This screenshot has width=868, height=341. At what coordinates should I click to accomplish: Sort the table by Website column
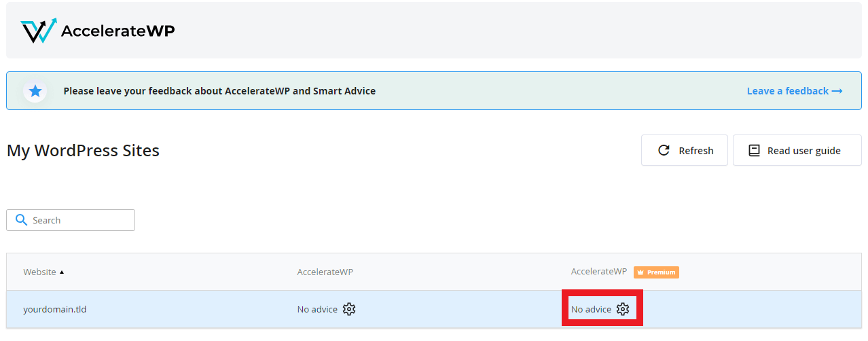43,272
